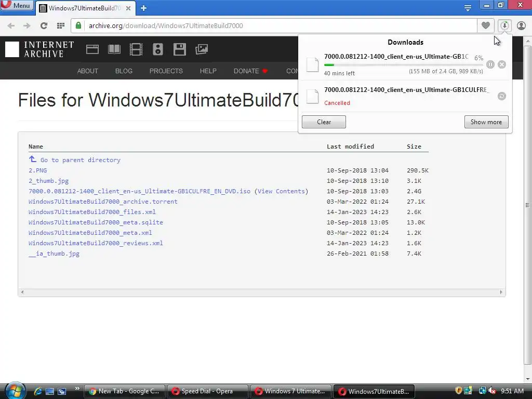Click the green padlock security icon
Screen dimensions: 532x399
pyautogui.click(x=78, y=25)
